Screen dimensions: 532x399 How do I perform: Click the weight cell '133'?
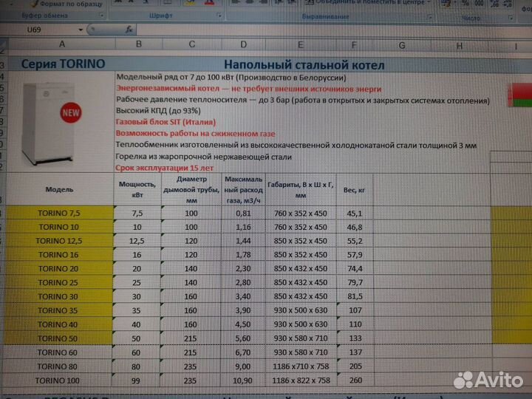pos(355,338)
